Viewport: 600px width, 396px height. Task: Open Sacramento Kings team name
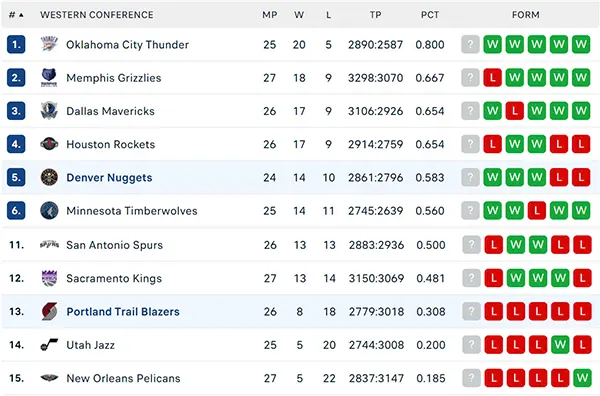point(114,278)
